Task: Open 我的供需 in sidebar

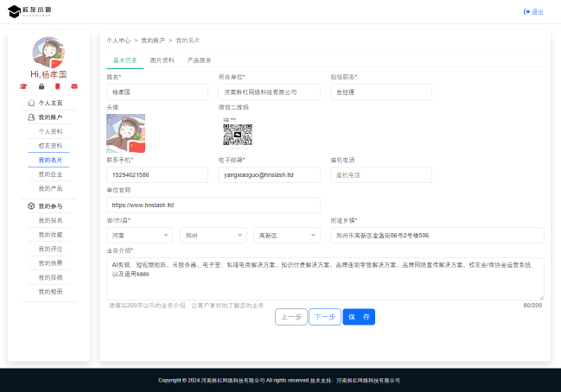Action: [50, 263]
